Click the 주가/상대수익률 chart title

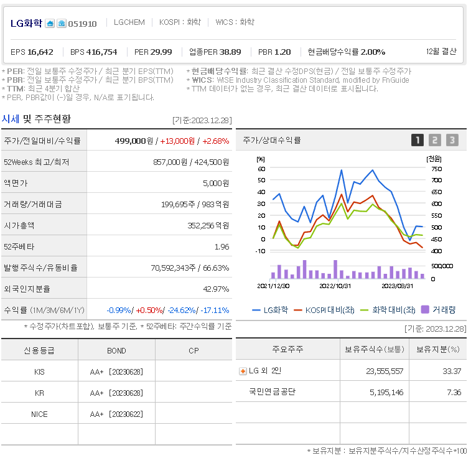(x=272, y=140)
